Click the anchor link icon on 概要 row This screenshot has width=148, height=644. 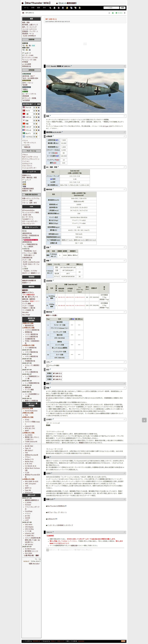(124, 116)
